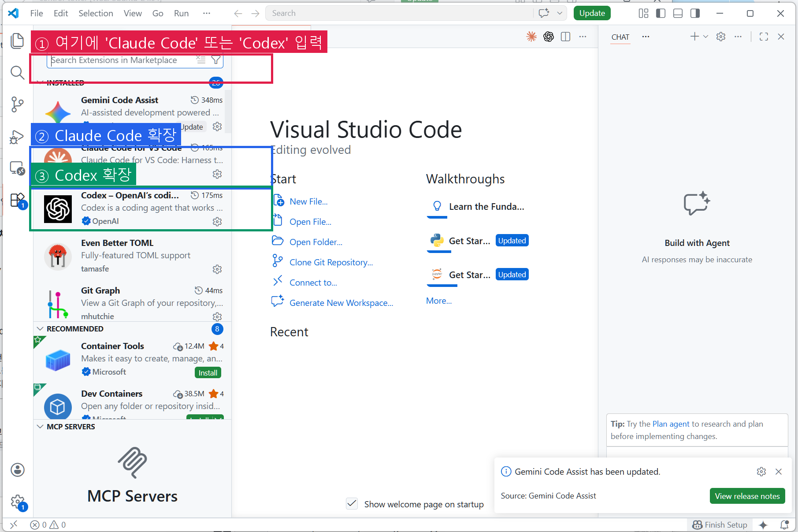This screenshot has height=532, width=798.
Task: Click the green Update button in title bar
Action: pos(592,13)
